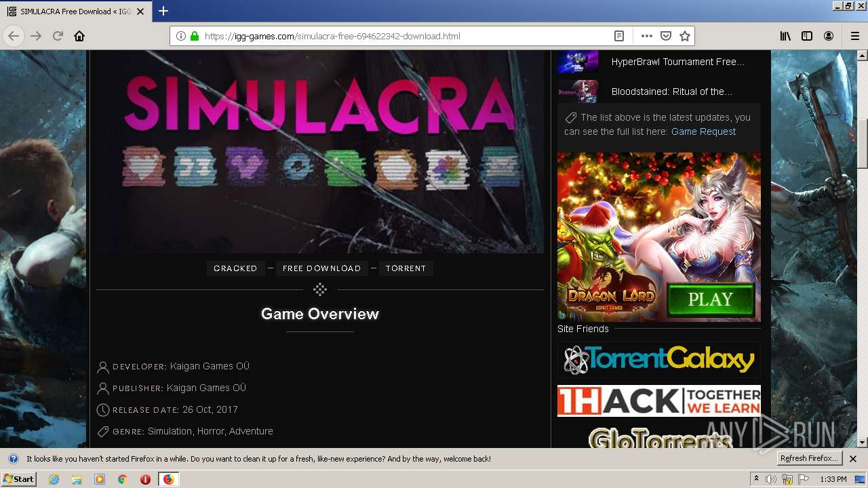Click the release date 26 Oct, 2017
The image size is (868, 488).
(x=210, y=409)
